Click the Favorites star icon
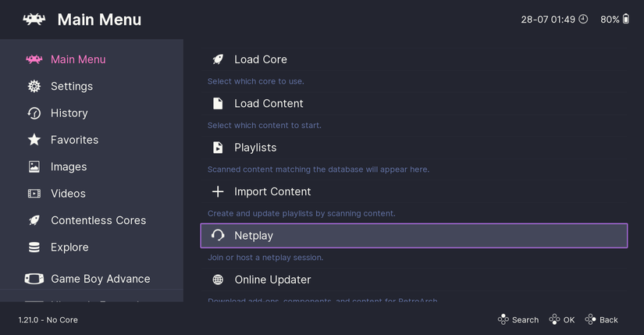The image size is (644, 335). (34, 140)
